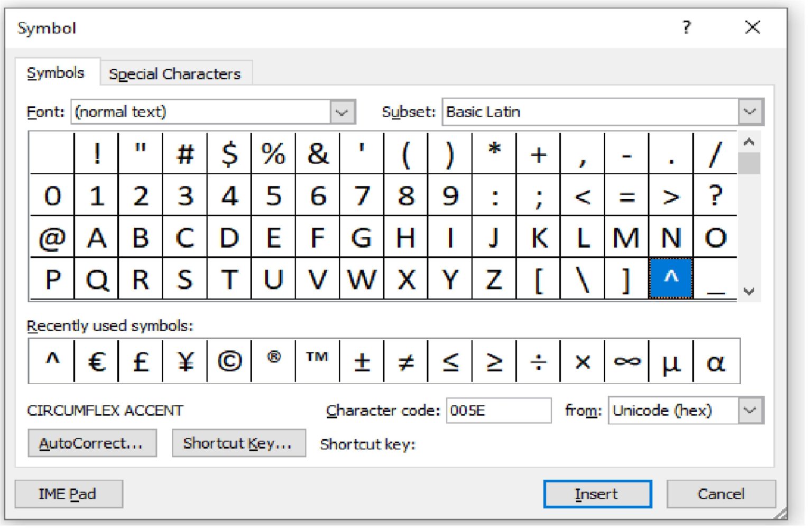The width and height of the screenshot is (812, 529).
Task: Select the dollar sign in the symbol grid
Action: (x=229, y=154)
